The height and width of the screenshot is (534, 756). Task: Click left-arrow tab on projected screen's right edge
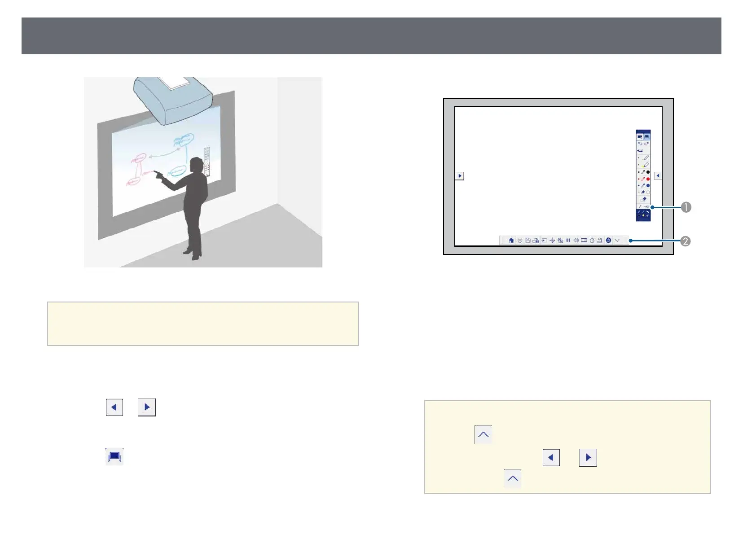point(658,176)
